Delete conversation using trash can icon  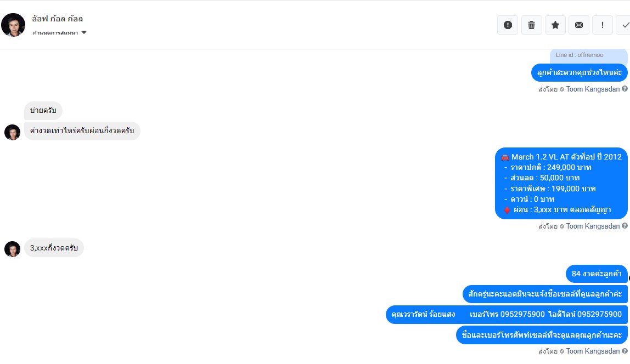[531, 25]
